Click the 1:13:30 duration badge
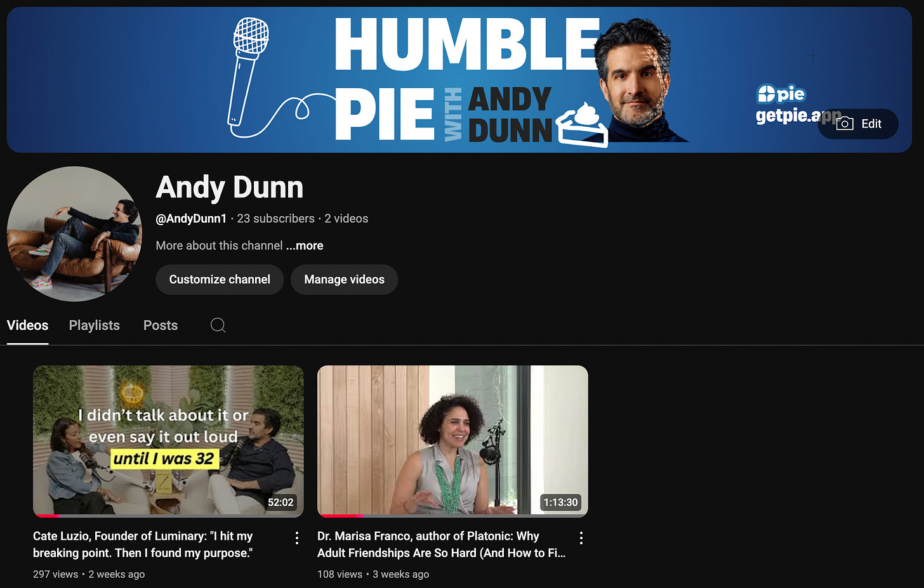The width and height of the screenshot is (924, 588). (x=560, y=502)
